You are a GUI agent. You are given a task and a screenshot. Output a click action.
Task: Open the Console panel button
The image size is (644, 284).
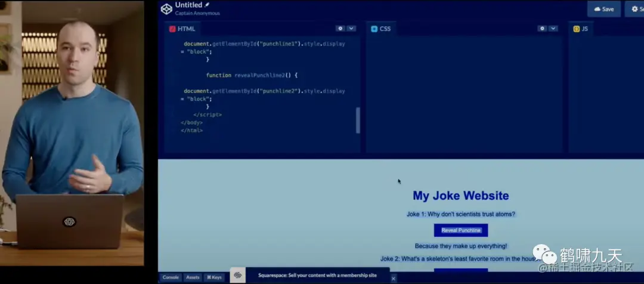[x=171, y=277]
